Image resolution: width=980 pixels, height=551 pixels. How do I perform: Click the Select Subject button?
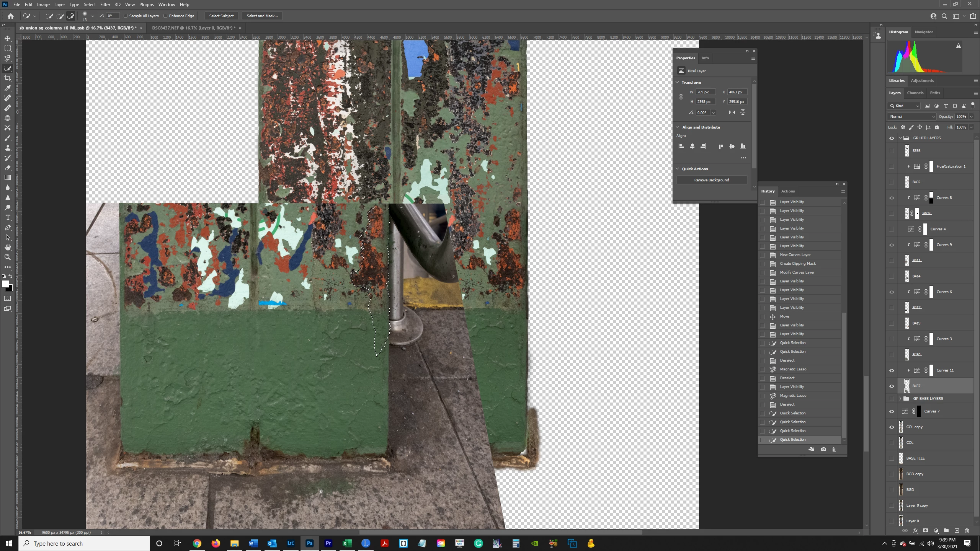point(221,16)
